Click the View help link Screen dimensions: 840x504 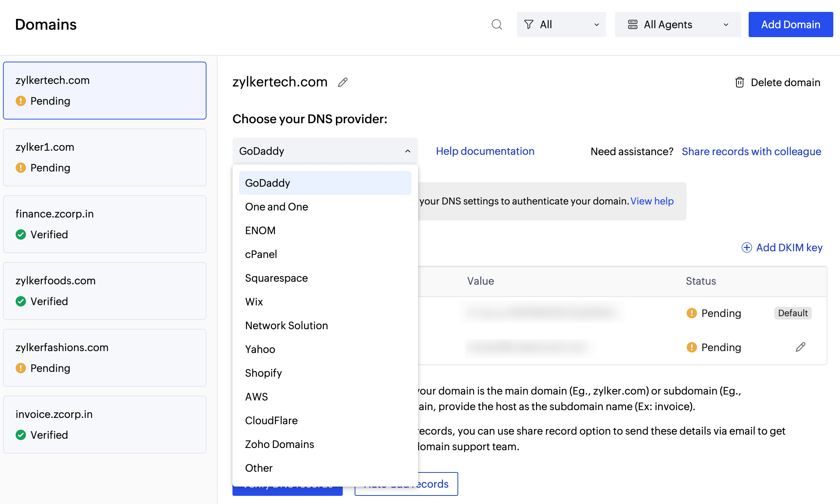tap(652, 201)
